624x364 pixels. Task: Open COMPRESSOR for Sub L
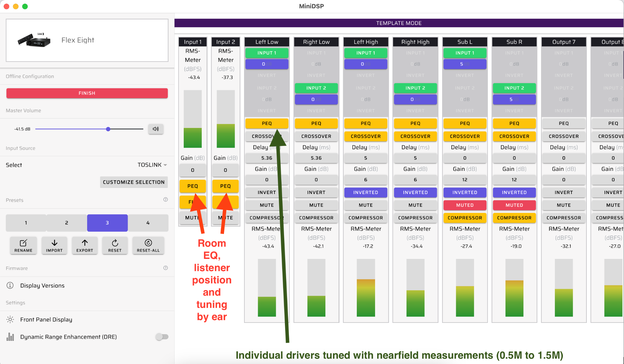coord(465,218)
